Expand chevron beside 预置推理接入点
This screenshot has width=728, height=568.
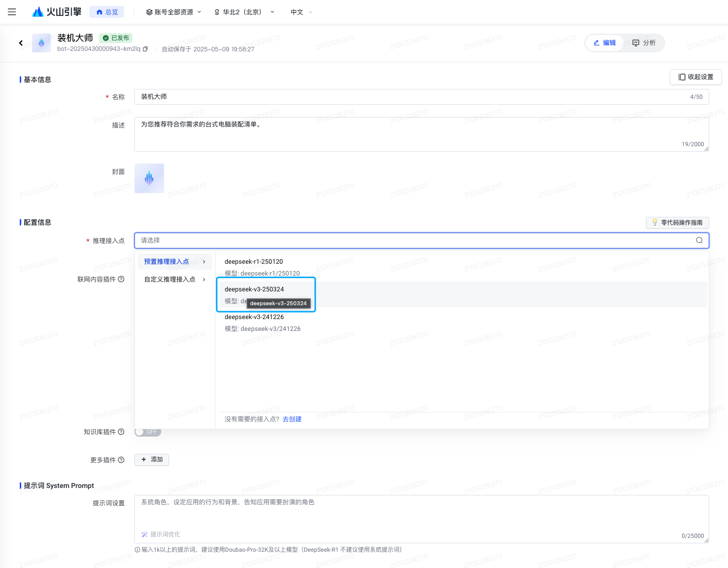tap(204, 262)
